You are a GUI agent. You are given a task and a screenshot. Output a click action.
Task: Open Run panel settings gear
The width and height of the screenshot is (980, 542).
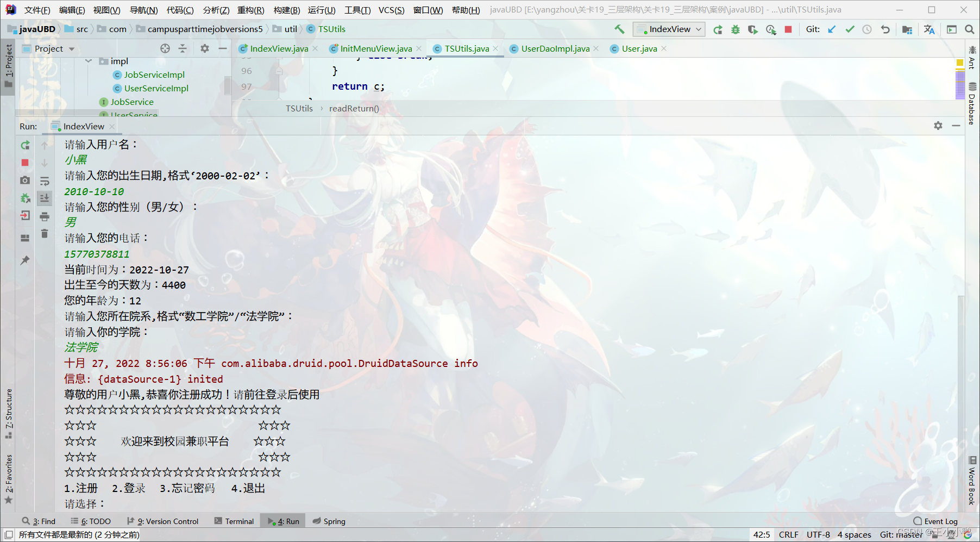(x=938, y=126)
